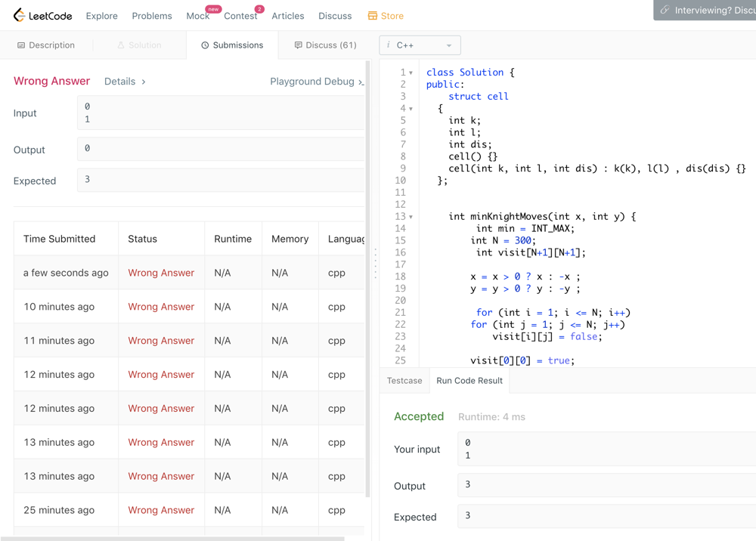Screen dimensions: 756x541
Task: Open the 11 minutes ago Wrong Answer submission
Action: [161, 341]
